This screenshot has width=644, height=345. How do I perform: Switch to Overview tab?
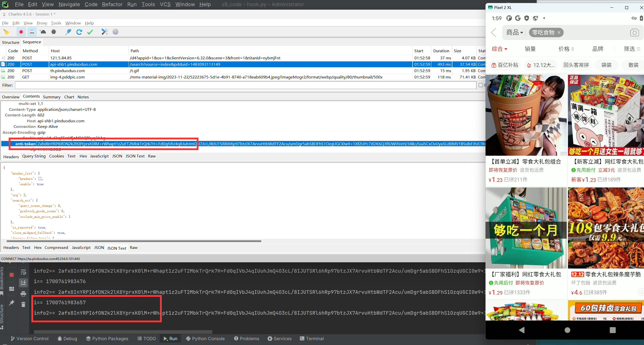coord(10,97)
